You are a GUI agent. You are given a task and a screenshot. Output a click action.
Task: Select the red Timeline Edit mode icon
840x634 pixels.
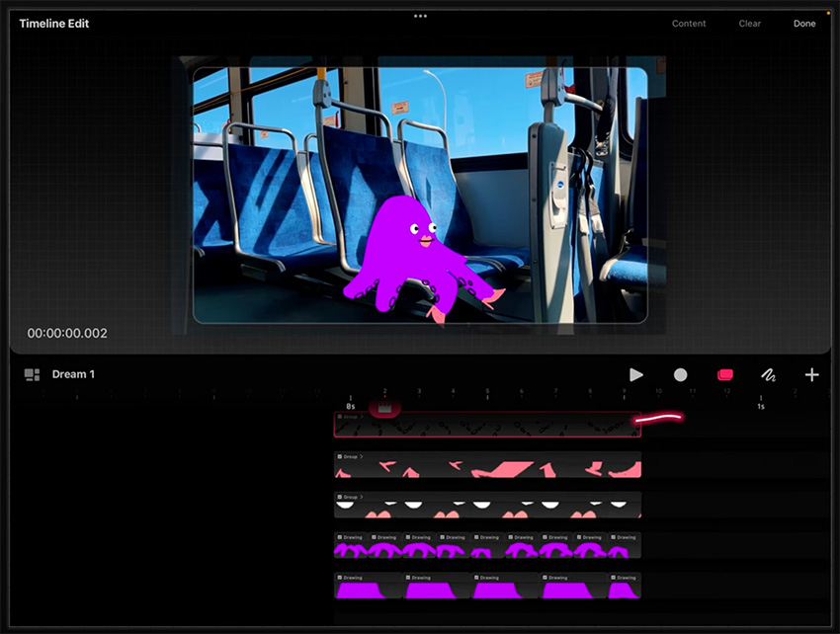724,375
